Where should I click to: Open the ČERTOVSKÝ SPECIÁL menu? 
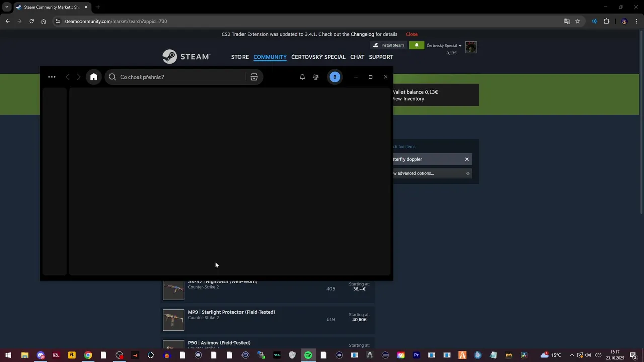tap(318, 57)
